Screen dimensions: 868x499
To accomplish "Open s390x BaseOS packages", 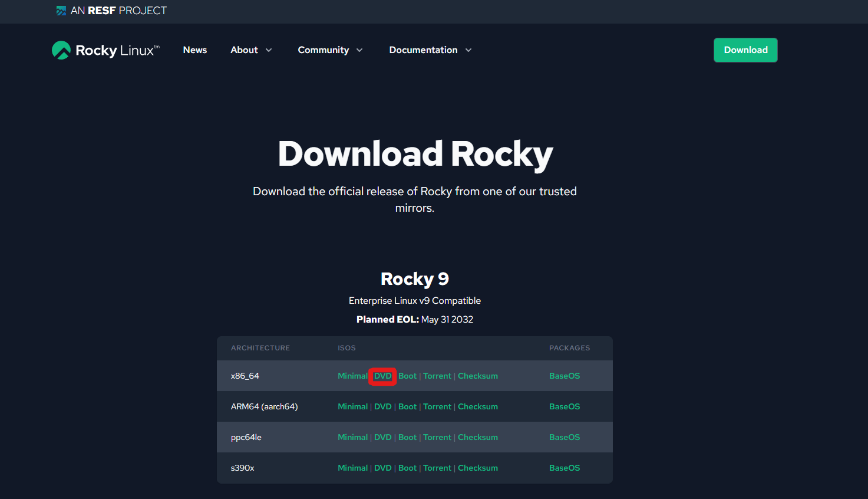I will [565, 468].
